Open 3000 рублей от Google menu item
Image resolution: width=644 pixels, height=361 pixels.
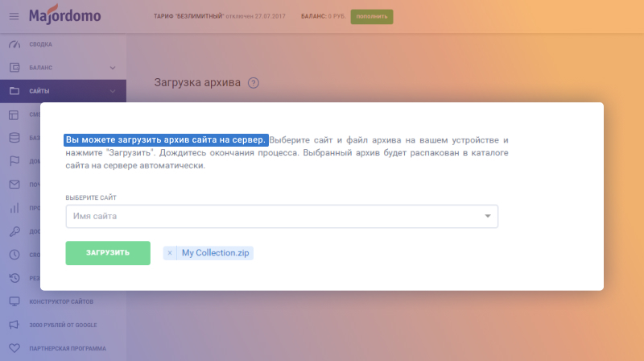coord(63,325)
